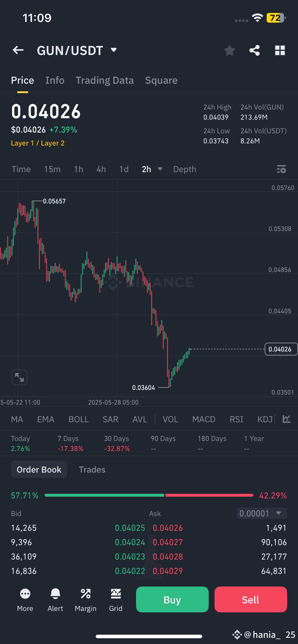Select ask price 0.04026 in order book
The height and width of the screenshot is (644, 298).
pyautogui.click(x=168, y=528)
